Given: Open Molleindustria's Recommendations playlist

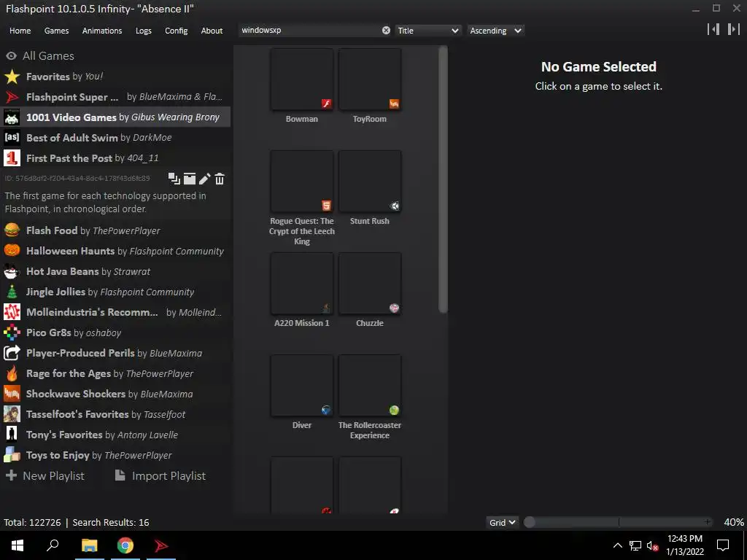Looking at the screenshot, I should [x=116, y=312].
